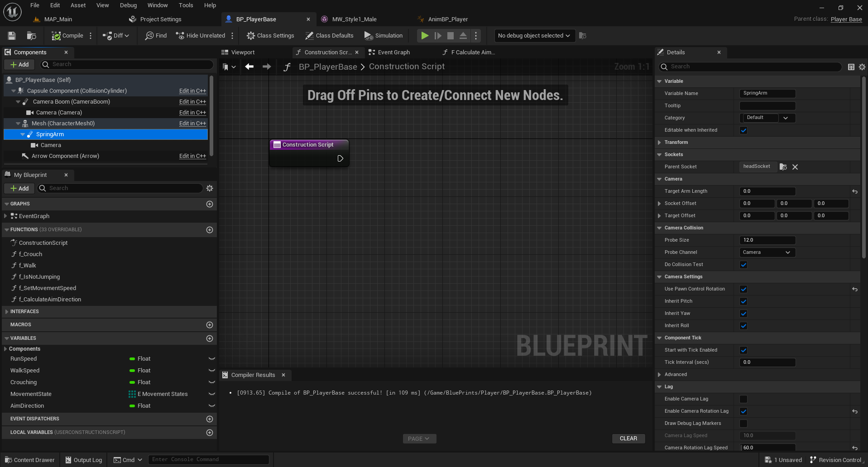
Task: Browse for Parent Socket headSocket icon
Action: pos(783,167)
